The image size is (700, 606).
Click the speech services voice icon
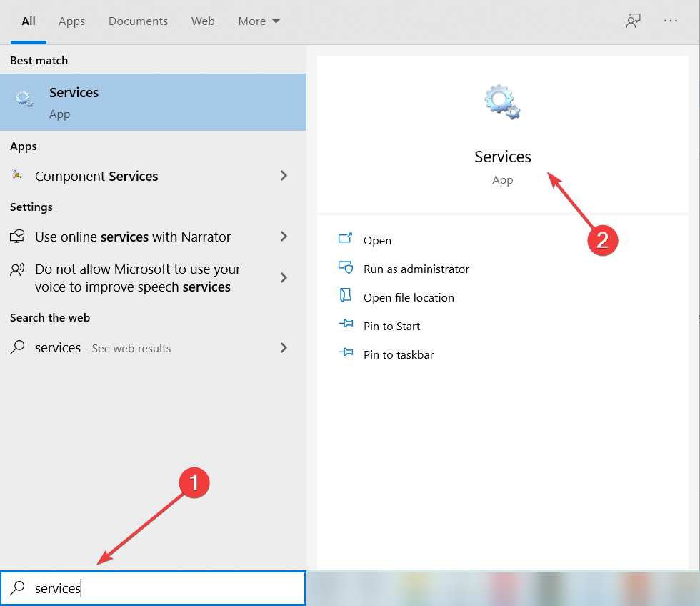(x=17, y=269)
